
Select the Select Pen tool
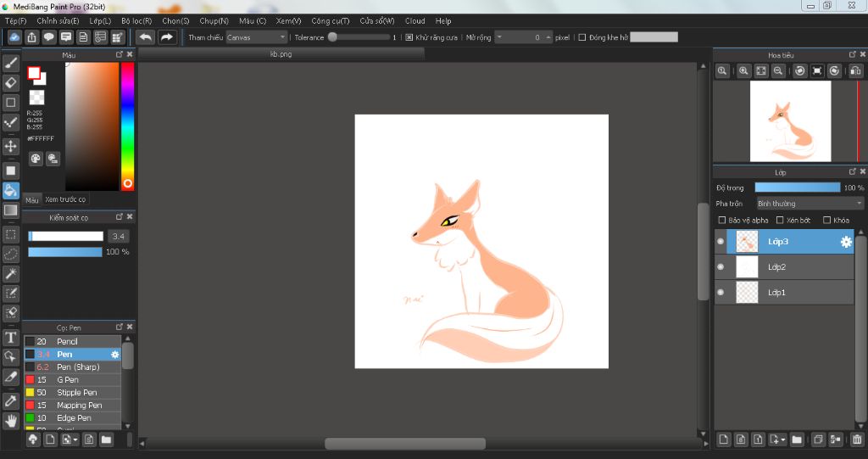point(10,294)
